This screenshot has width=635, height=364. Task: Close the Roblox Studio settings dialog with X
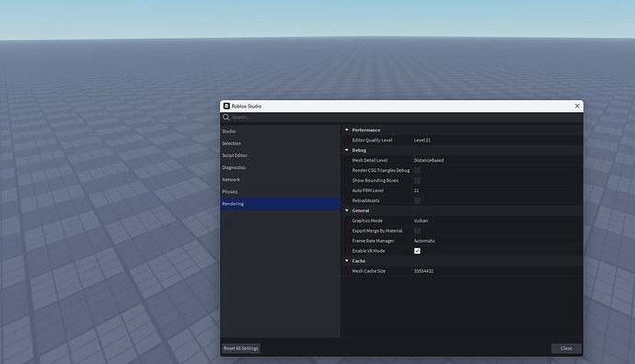577,106
